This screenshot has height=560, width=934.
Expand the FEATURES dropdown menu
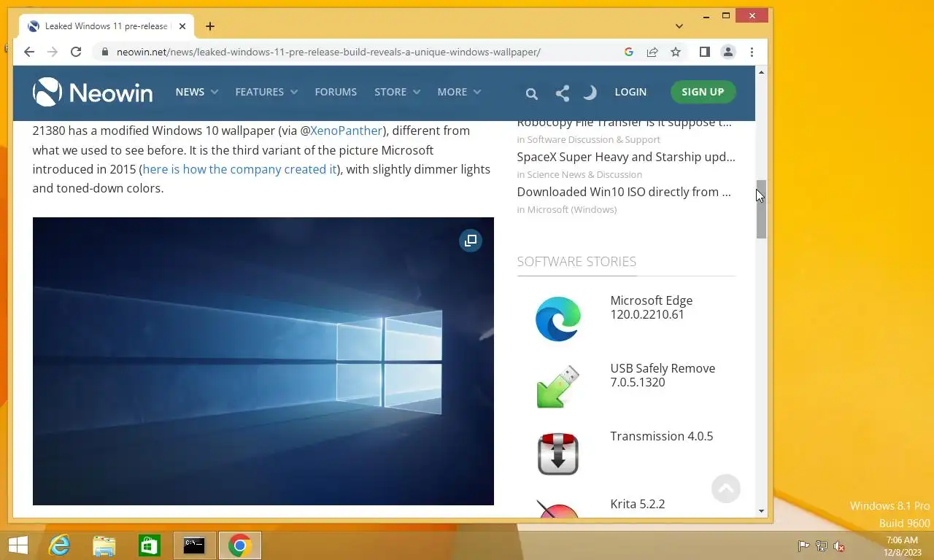(266, 92)
